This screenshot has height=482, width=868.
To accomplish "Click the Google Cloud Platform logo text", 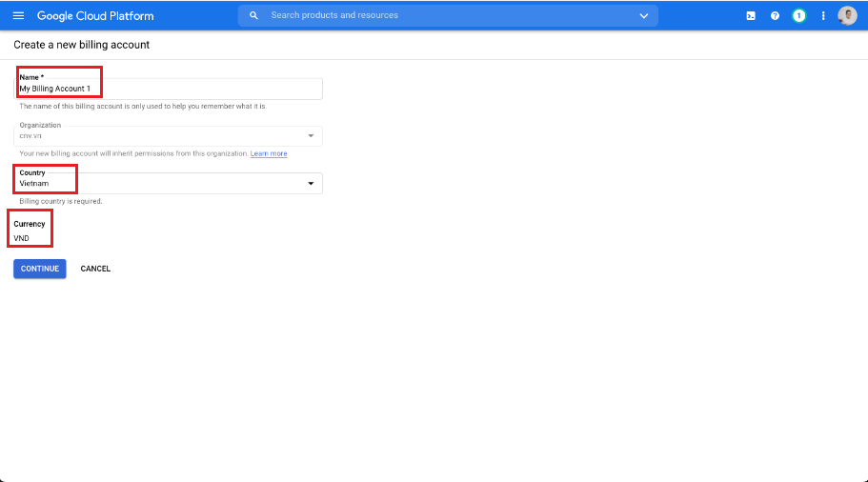I will click(x=95, y=16).
